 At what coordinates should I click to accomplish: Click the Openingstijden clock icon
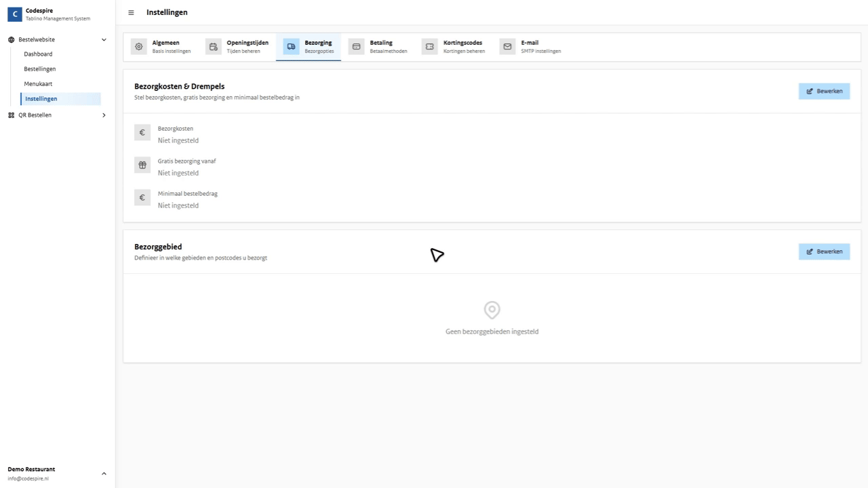[x=213, y=46]
